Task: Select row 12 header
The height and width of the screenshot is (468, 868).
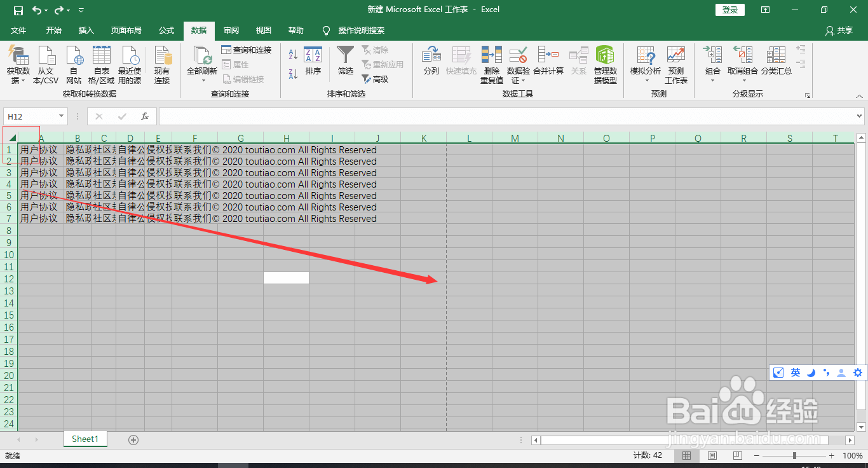Action: tap(9, 279)
